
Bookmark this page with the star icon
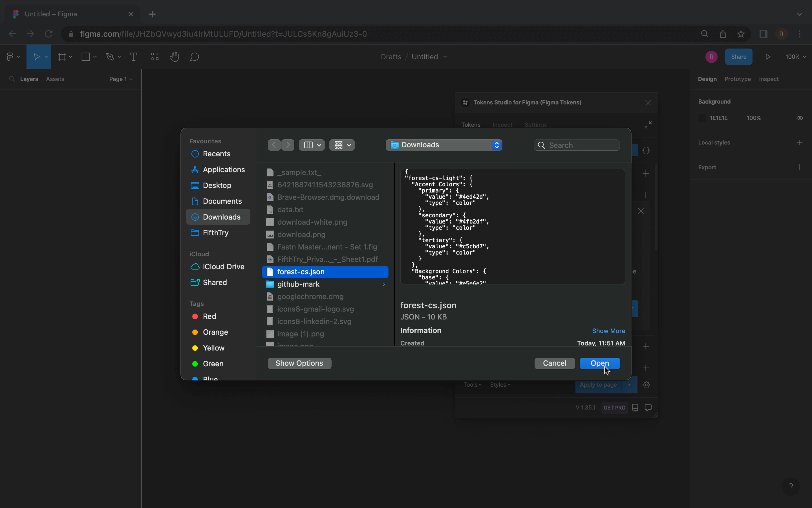pos(741,34)
